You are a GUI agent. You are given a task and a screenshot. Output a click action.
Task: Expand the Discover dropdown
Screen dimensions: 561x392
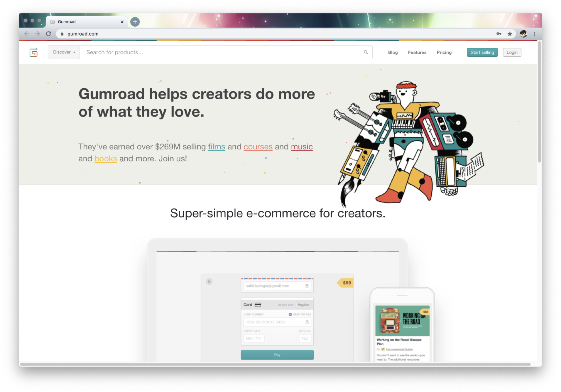(x=64, y=52)
